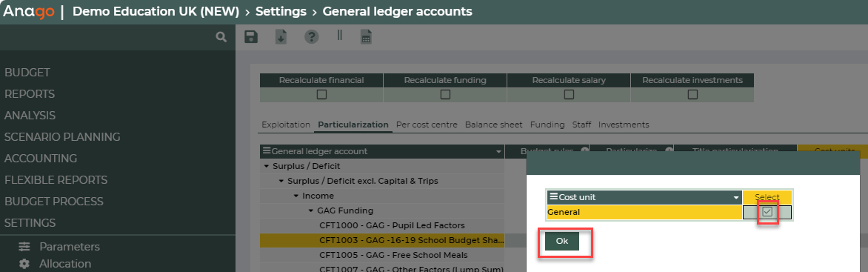Open the General ledger account column dropdown
Image resolution: width=868 pixels, height=272 pixels.
click(x=500, y=152)
